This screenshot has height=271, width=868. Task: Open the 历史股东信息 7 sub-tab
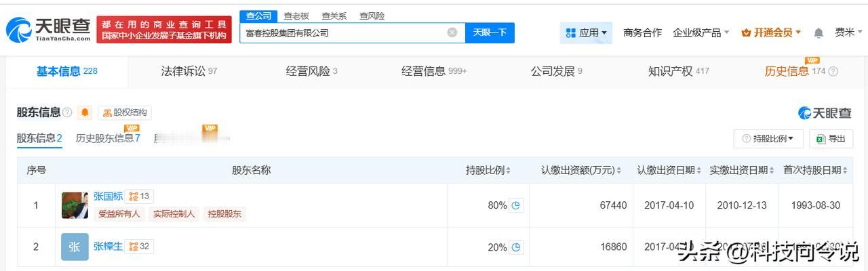(x=108, y=138)
